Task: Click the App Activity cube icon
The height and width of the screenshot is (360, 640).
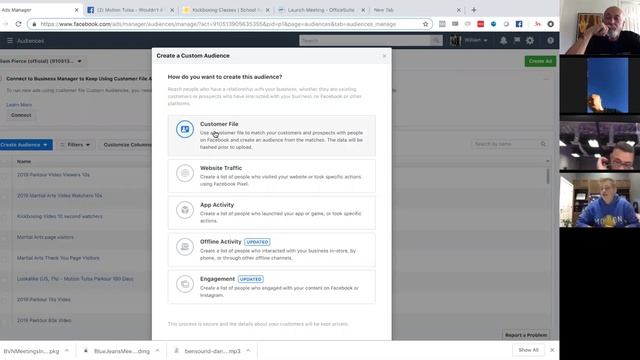Action: [x=185, y=210]
